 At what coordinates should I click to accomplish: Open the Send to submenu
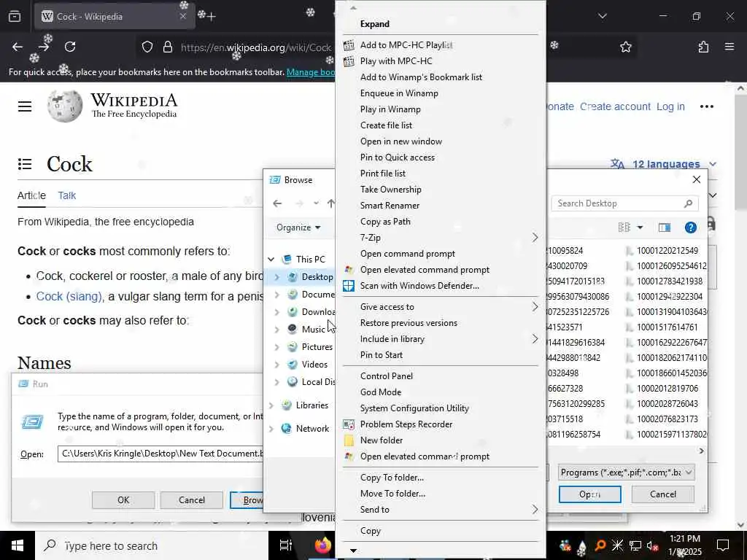(440, 510)
